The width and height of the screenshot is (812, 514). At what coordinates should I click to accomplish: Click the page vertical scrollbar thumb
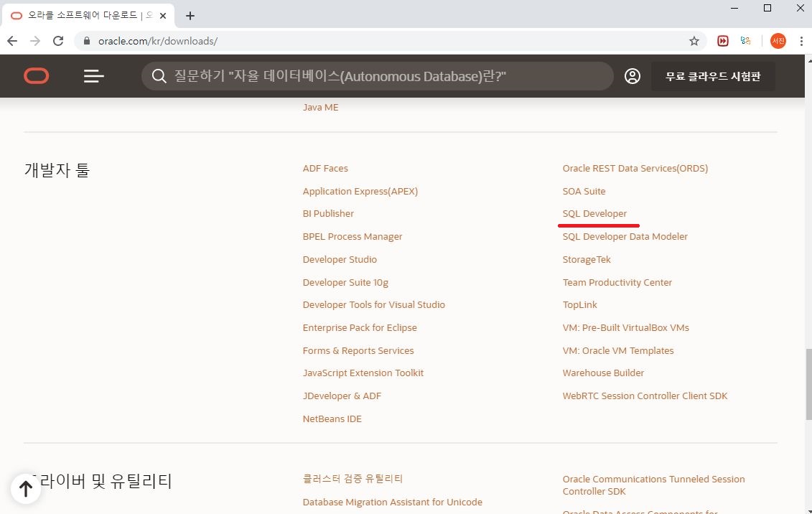click(808, 385)
